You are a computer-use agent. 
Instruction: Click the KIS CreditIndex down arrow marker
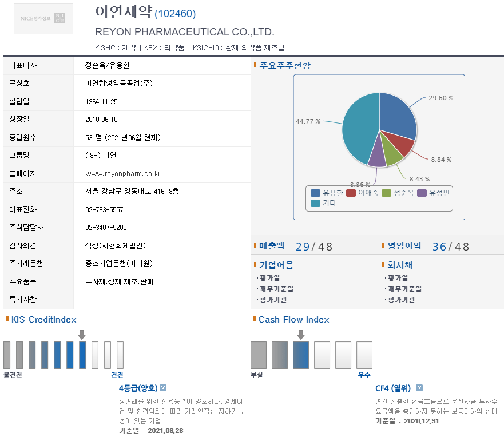tap(82, 335)
